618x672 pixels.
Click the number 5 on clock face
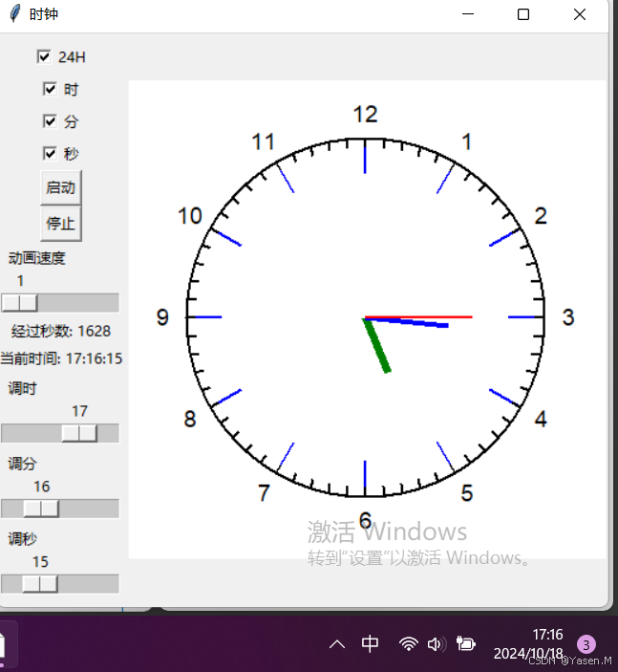coord(467,493)
